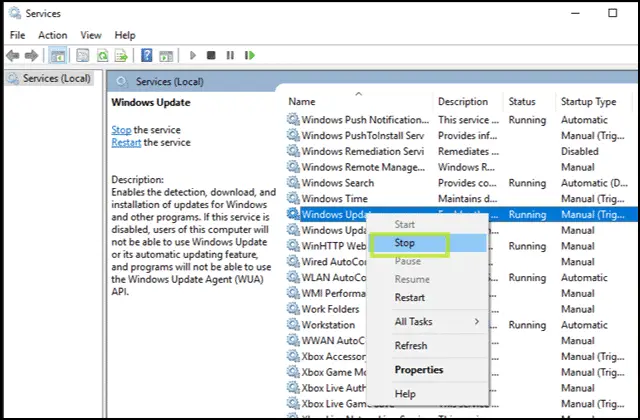Click Running status of Workstation row
The height and width of the screenshot is (420, 640).
pos(527,325)
